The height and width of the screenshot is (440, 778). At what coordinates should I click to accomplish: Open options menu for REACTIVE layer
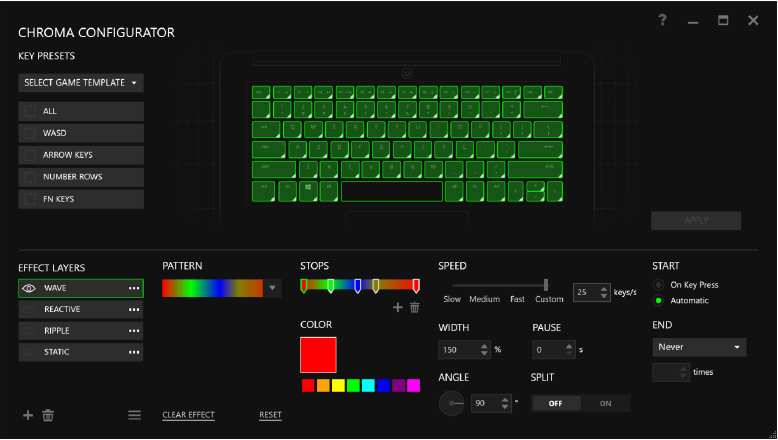(134, 310)
